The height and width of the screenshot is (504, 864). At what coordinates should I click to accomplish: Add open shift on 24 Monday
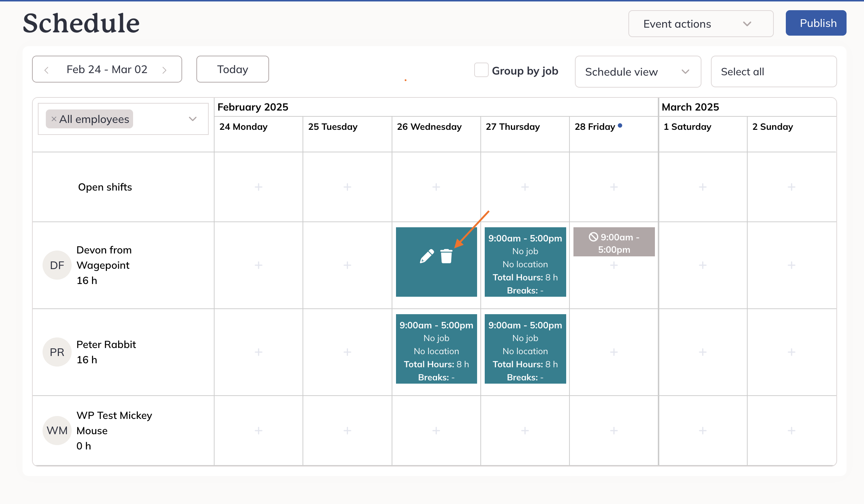pos(259,187)
